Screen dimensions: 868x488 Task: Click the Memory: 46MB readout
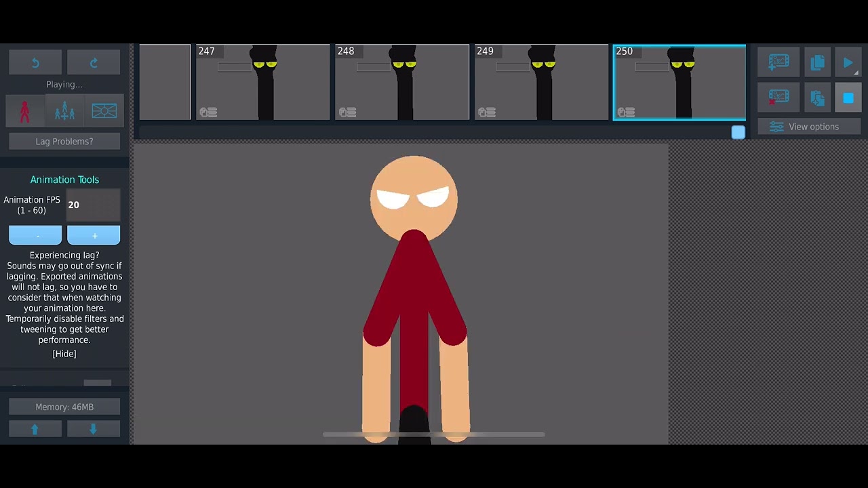pyautogui.click(x=64, y=407)
